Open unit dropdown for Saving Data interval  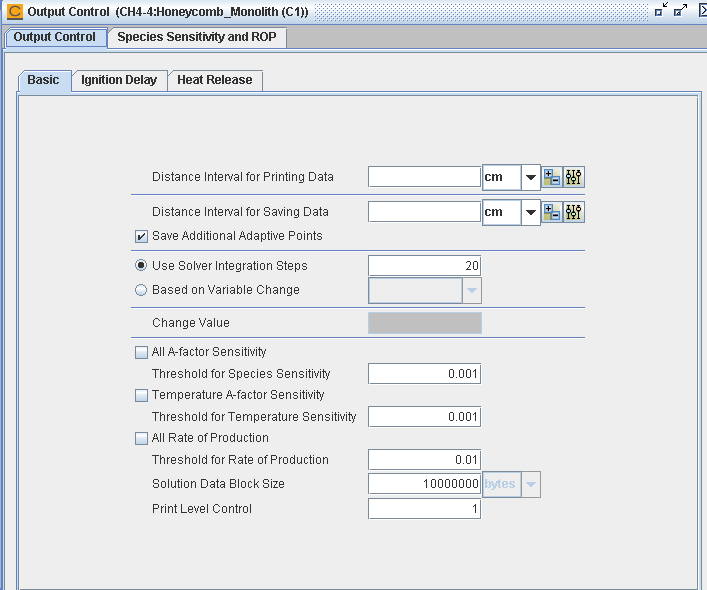(530, 212)
